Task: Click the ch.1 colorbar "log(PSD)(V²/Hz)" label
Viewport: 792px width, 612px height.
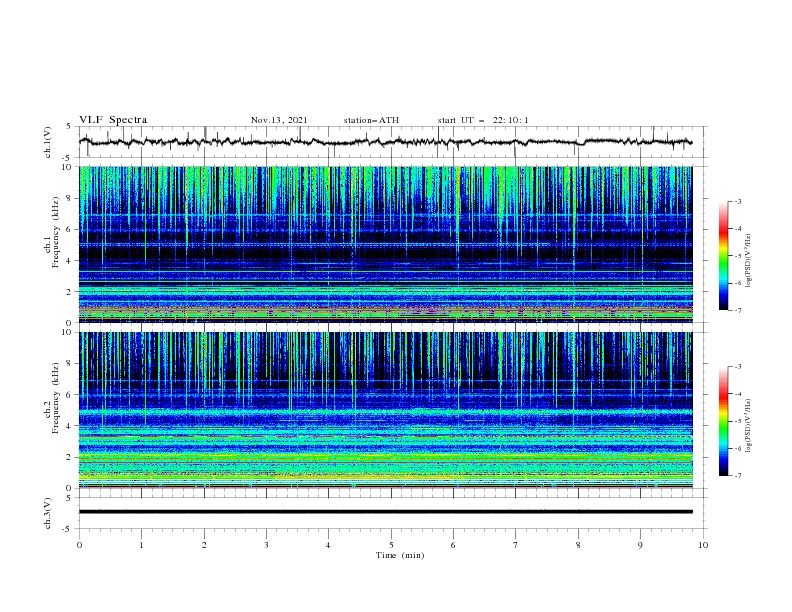Action: pyautogui.click(x=748, y=261)
